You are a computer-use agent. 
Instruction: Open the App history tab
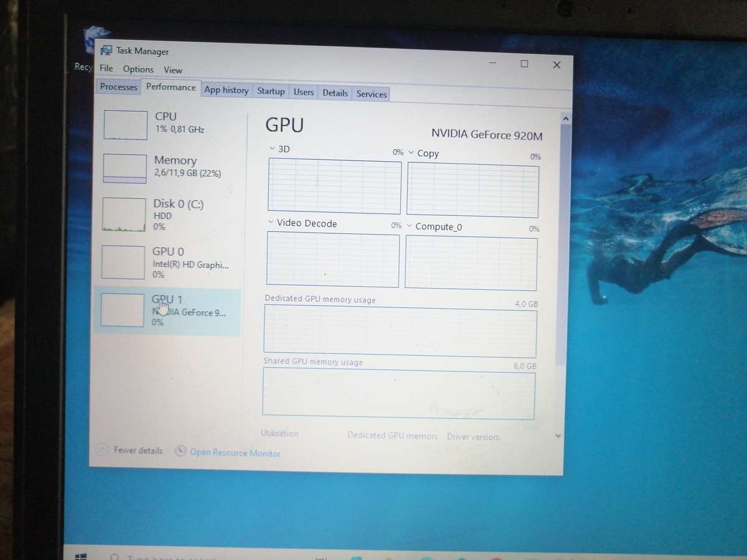(x=226, y=90)
